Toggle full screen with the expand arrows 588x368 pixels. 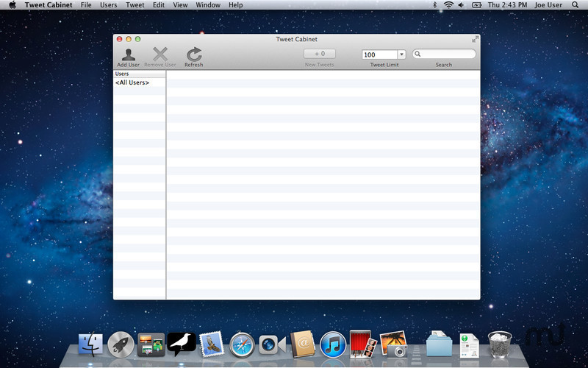[x=475, y=38]
